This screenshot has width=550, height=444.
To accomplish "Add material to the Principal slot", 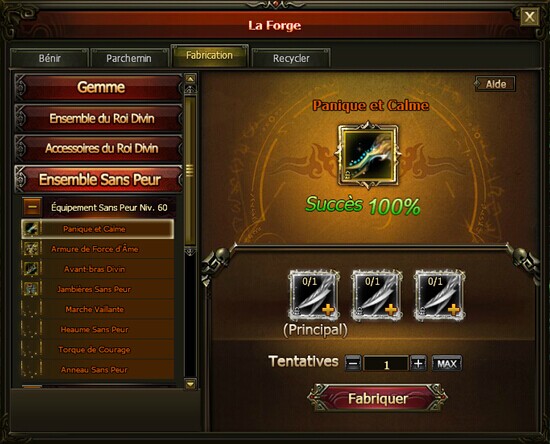I will pos(314,295).
